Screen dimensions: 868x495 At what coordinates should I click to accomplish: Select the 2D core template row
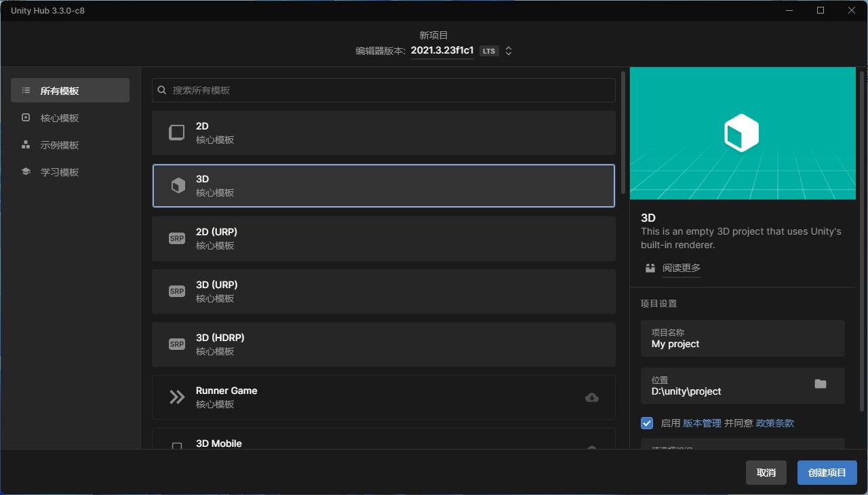click(384, 133)
